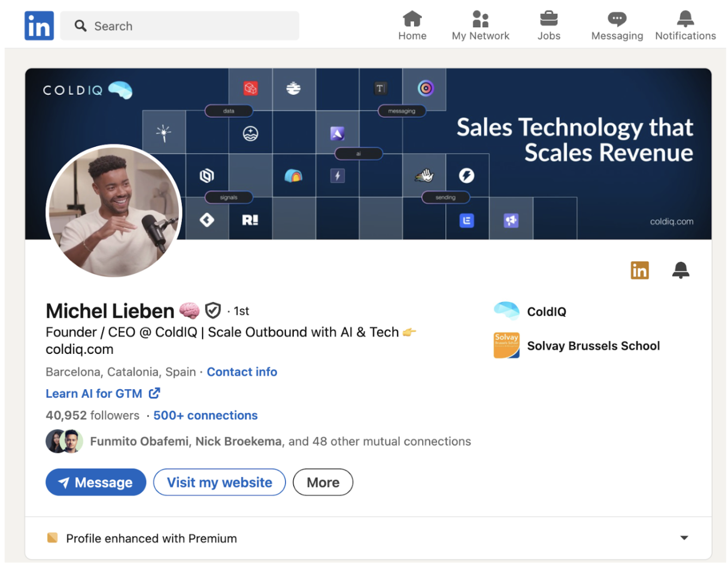728x567 pixels.
Task: Click the waving hand icon tile in banner
Action: tap(424, 176)
